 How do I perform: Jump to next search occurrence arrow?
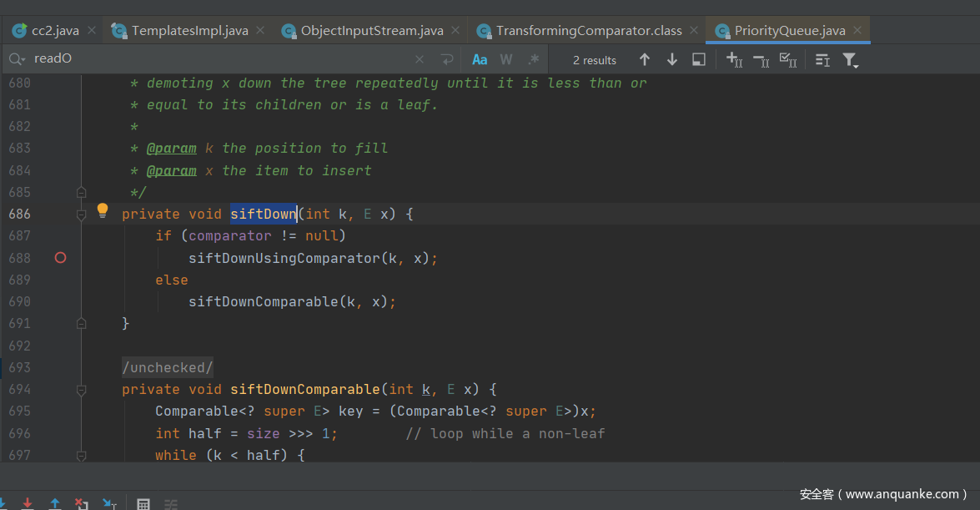point(671,59)
